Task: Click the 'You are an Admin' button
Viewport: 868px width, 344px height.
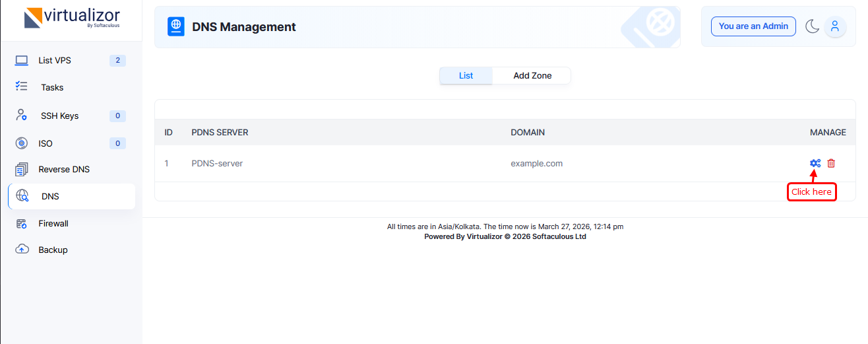Action: point(753,26)
